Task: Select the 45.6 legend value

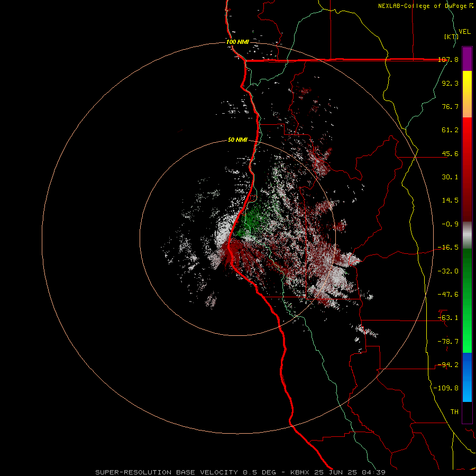Action: click(x=450, y=153)
